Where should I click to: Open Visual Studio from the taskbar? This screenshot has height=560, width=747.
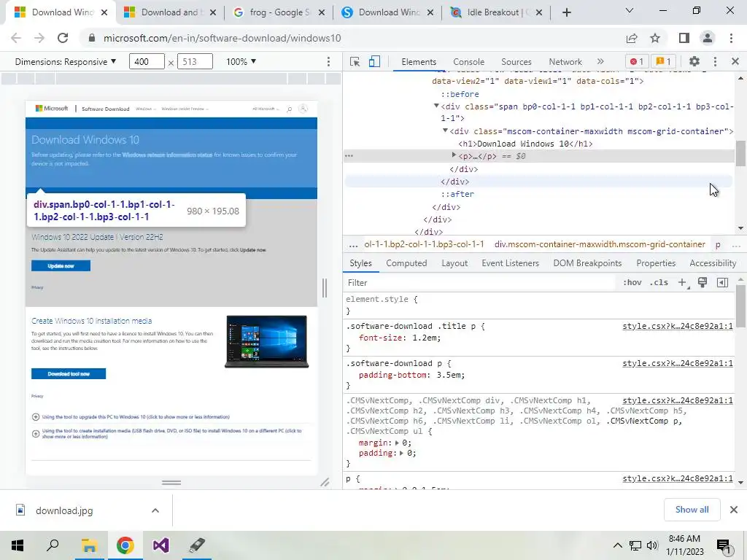point(160,545)
